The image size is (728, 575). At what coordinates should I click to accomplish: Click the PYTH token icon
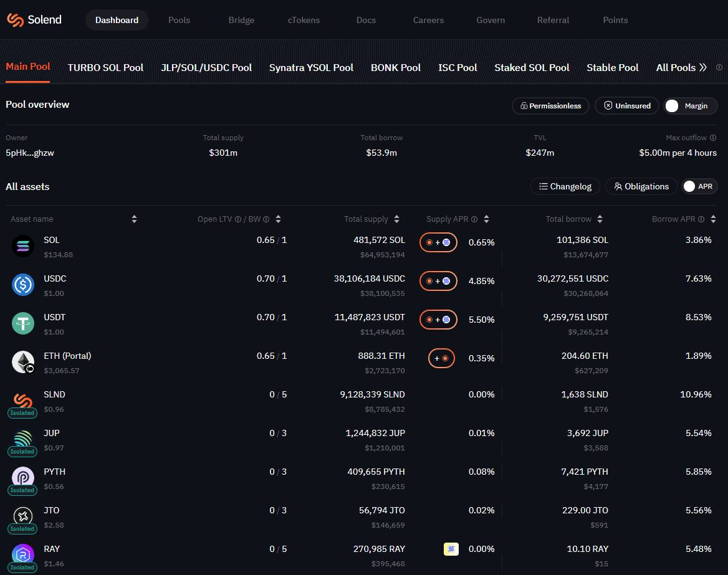(22, 477)
